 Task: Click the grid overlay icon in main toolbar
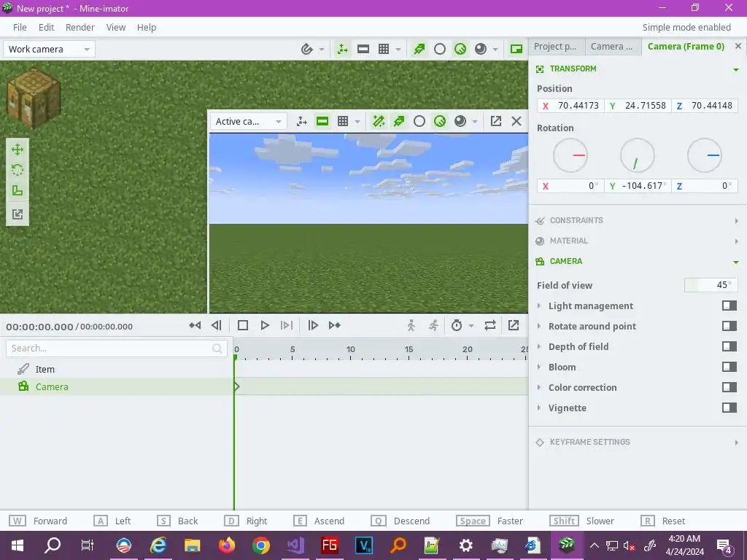pyautogui.click(x=384, y=49)
